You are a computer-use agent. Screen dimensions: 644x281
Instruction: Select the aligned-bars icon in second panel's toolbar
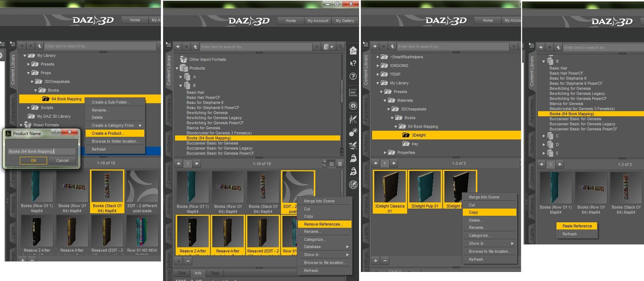[x=353, y=92]
